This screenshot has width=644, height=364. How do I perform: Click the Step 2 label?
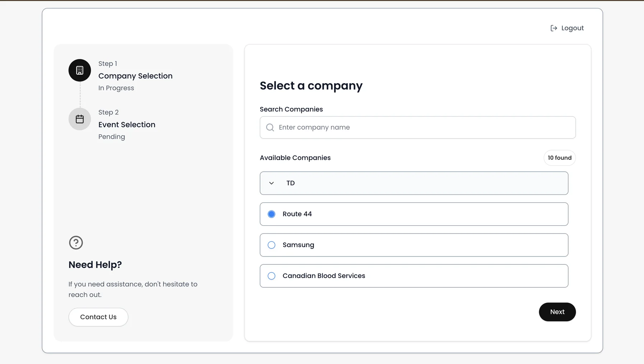pos(108,112)
